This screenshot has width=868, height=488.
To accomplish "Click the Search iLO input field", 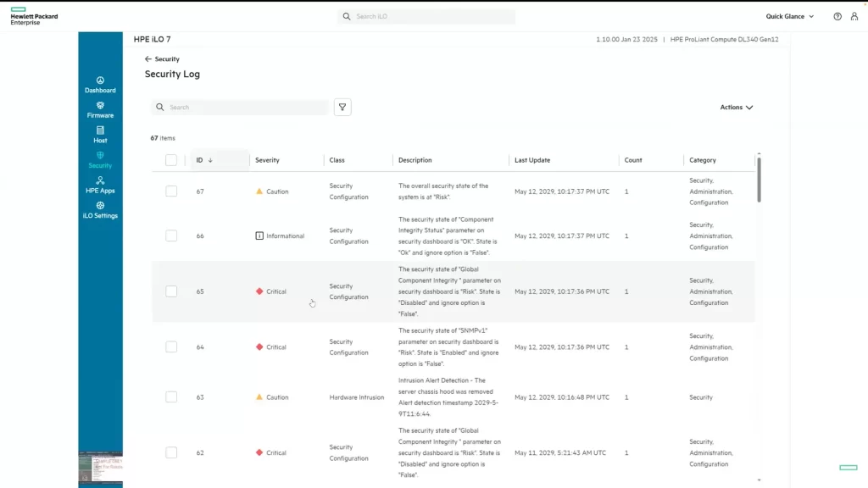I will click(426, 17).
